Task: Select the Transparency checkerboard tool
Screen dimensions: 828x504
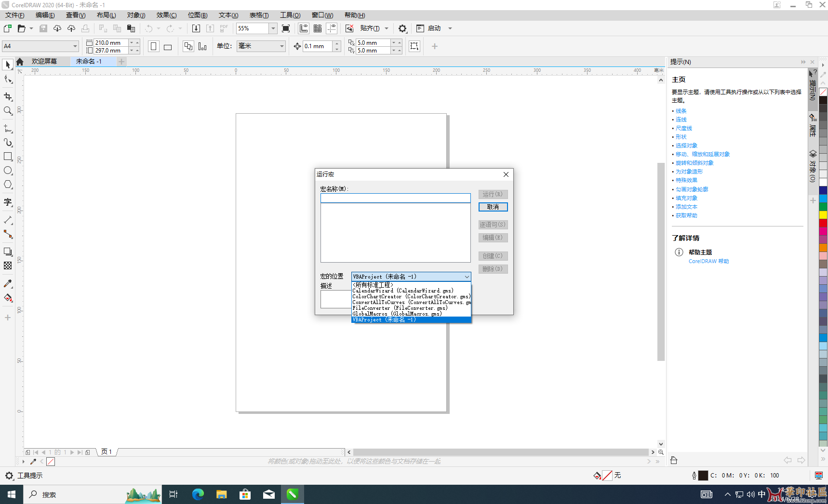Action: tap(8, 265)
